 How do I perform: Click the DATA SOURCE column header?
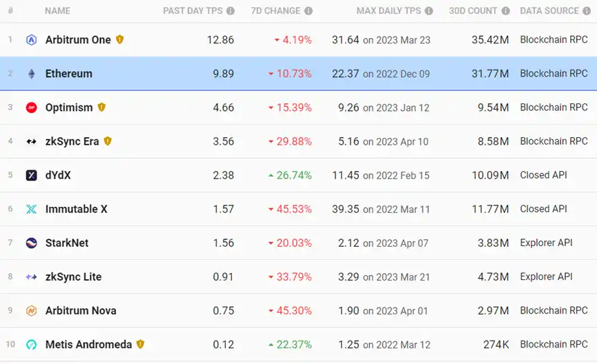[549, 10]
